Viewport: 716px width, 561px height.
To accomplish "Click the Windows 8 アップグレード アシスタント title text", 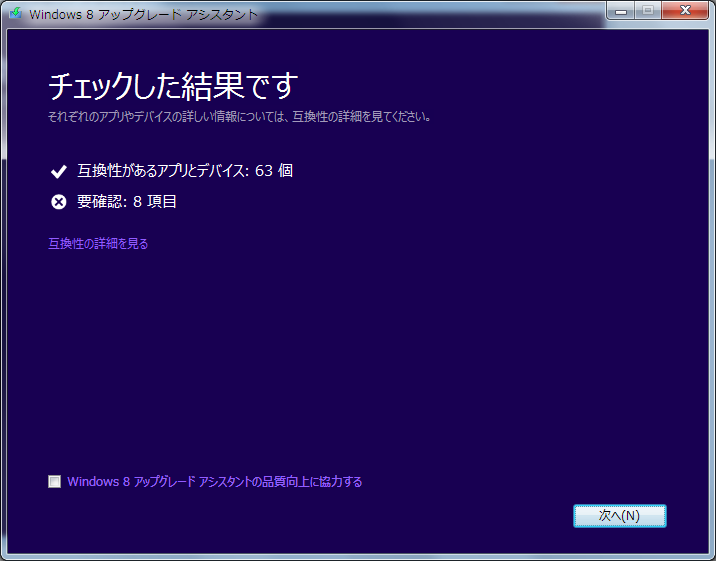I will 144,14.
